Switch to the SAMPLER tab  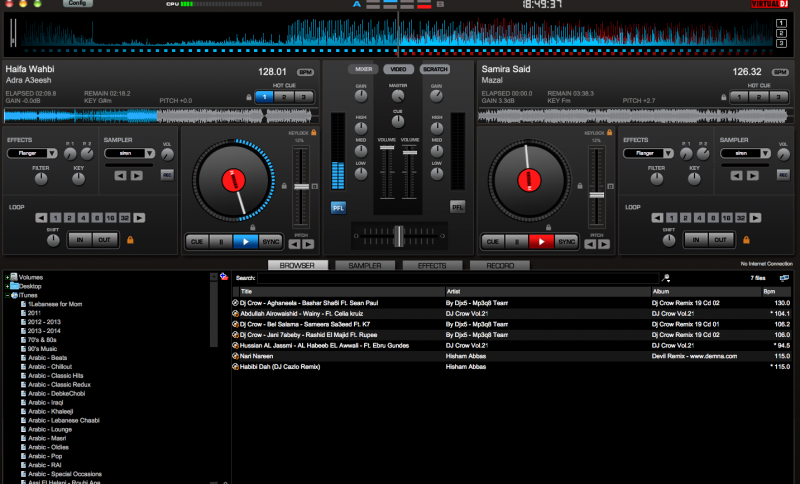364,266
